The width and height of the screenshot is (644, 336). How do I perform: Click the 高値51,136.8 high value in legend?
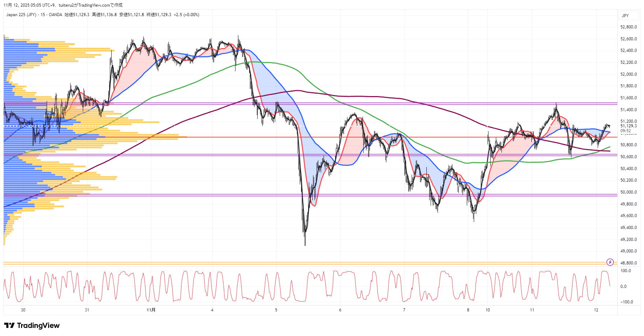tap(104, 15)
